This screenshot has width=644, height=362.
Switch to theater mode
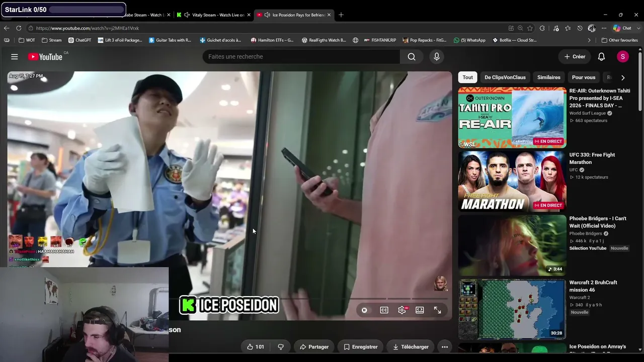(420, 310)
